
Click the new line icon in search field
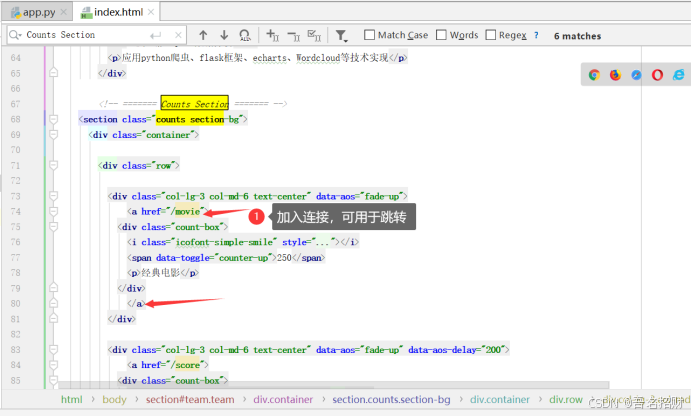(155, 35)
